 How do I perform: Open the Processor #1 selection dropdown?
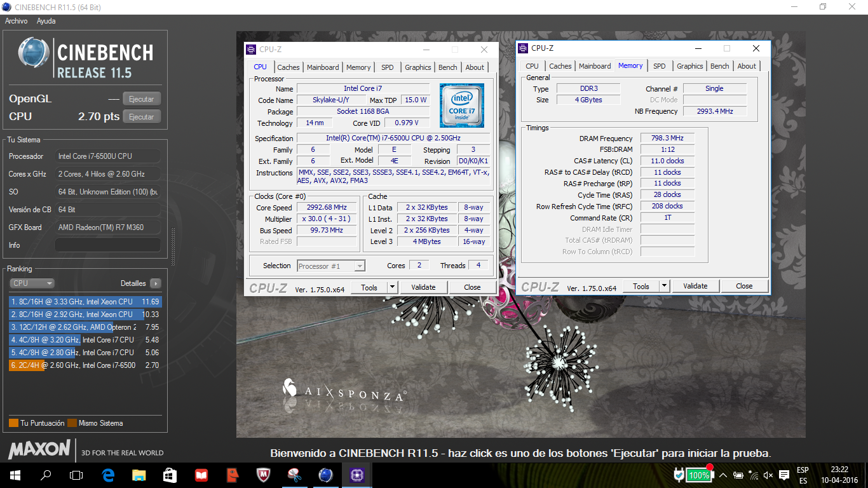pos(331,266)
